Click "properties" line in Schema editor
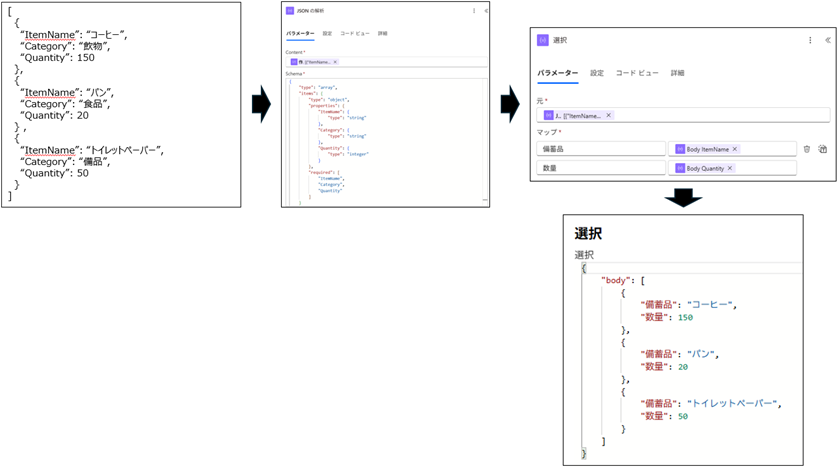Viewport: 839px width, 467px height. point(326,106)
